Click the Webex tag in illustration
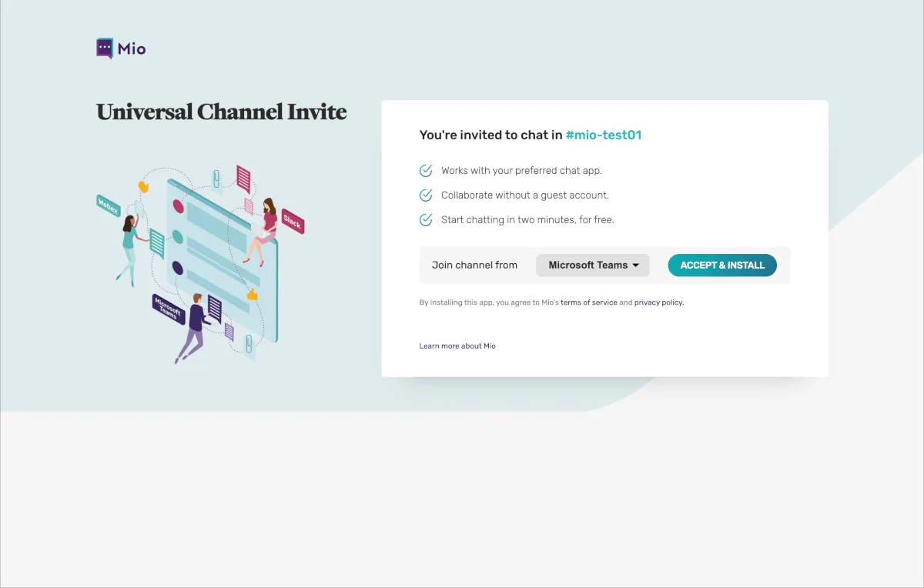The image size is (924, 588). click(109, 206)
